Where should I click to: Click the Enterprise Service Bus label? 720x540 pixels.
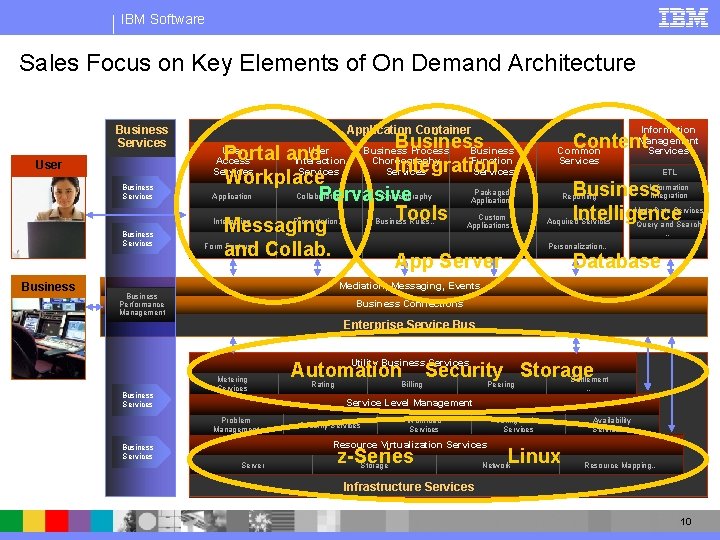click(x=409, y=325)
